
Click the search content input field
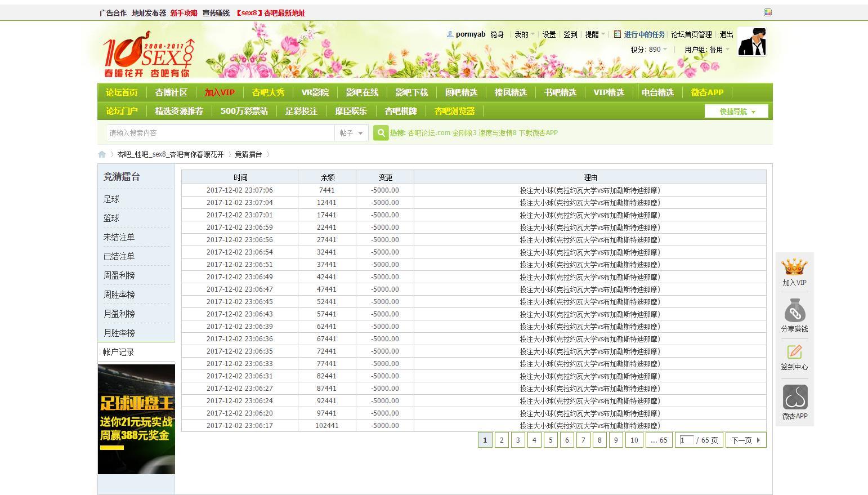click(x=220, y=133)
